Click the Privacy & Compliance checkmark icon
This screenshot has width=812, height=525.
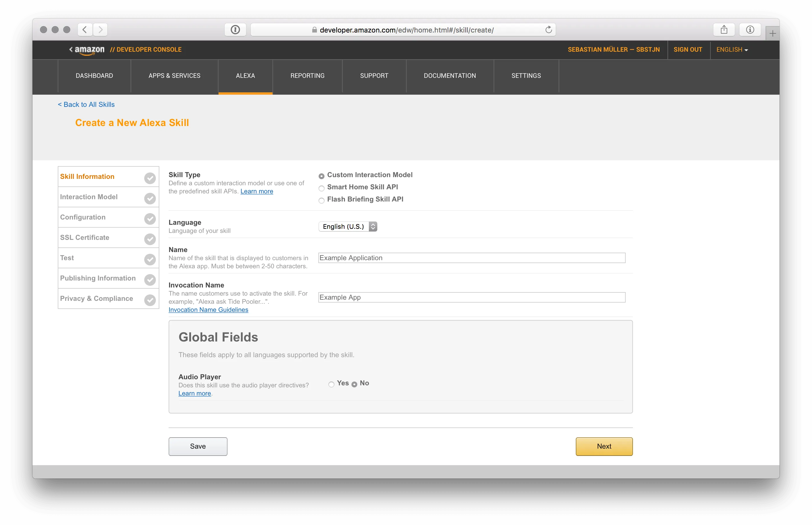coord(150,300)
